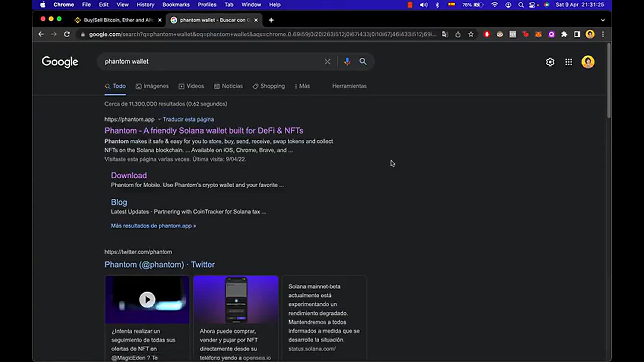Open the Chrome extensions puzzle icon
Image resolution: width=644 pixels, height=362 pixels.
pyautogui.click(x=564, y=34)
